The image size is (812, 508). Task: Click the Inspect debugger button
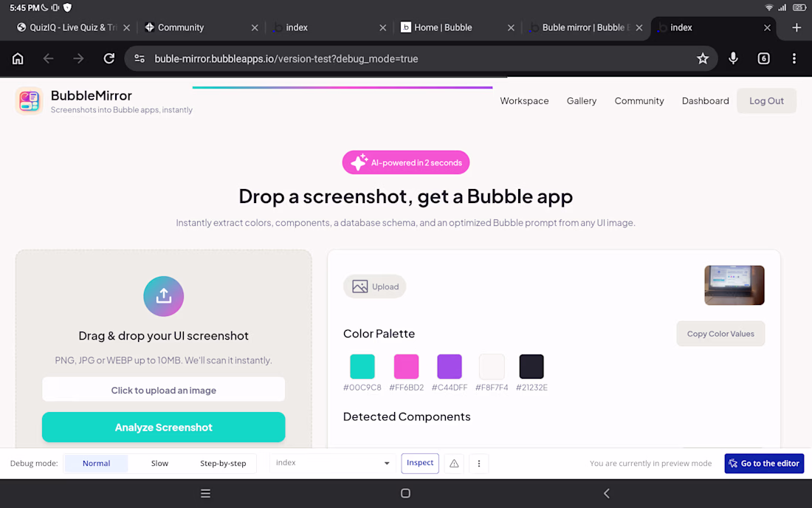tap(420, 463)
